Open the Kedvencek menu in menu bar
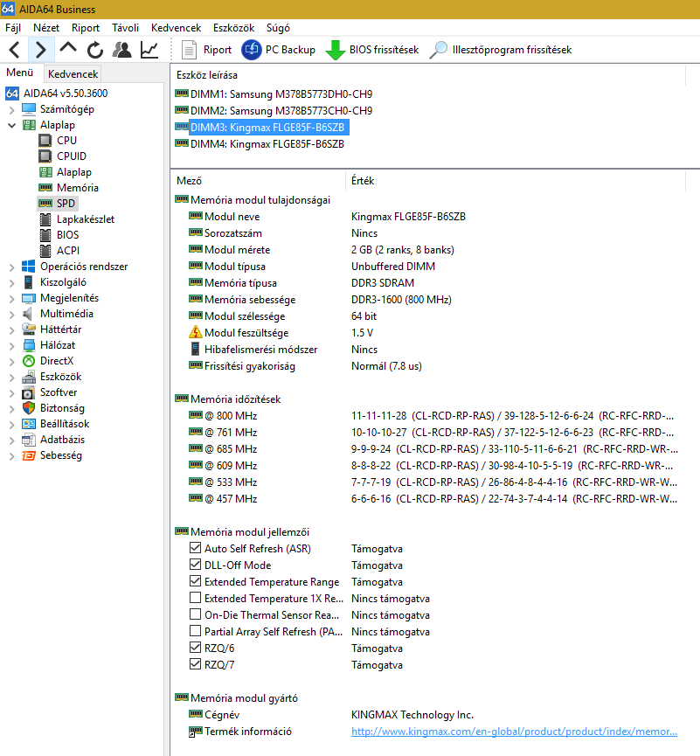This screenshot has height=756, width=700. tap(176, 28)
